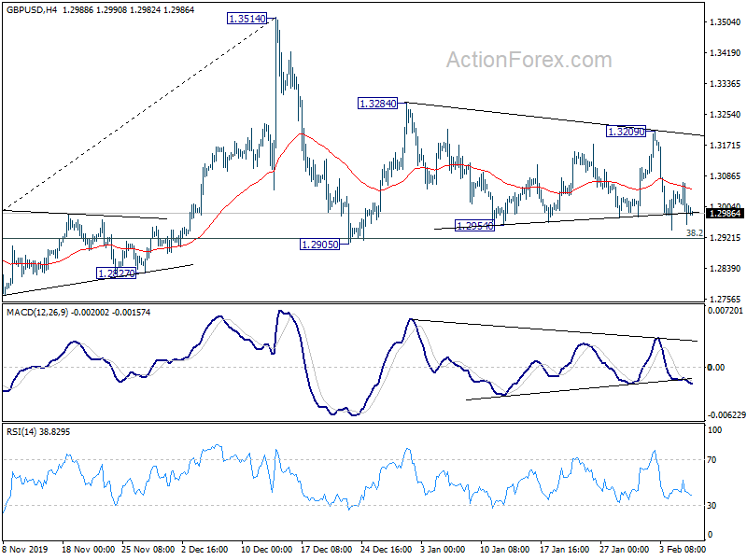Click the 1.32540 price axis value
The image size is (747, 560).
pyautogui.click(x=726, y=114)
